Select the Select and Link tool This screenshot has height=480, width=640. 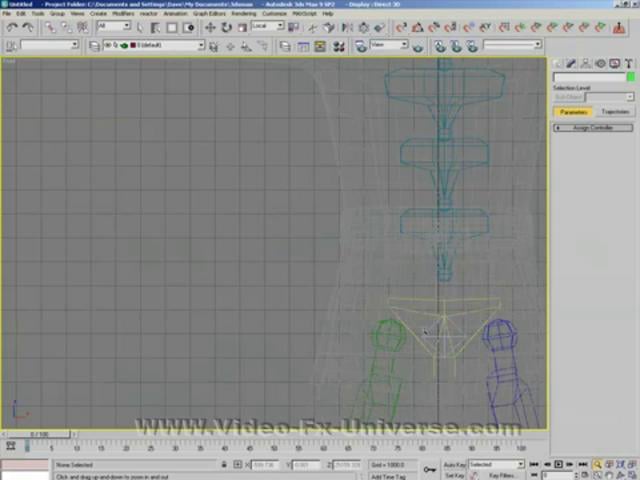click(50, 27)
